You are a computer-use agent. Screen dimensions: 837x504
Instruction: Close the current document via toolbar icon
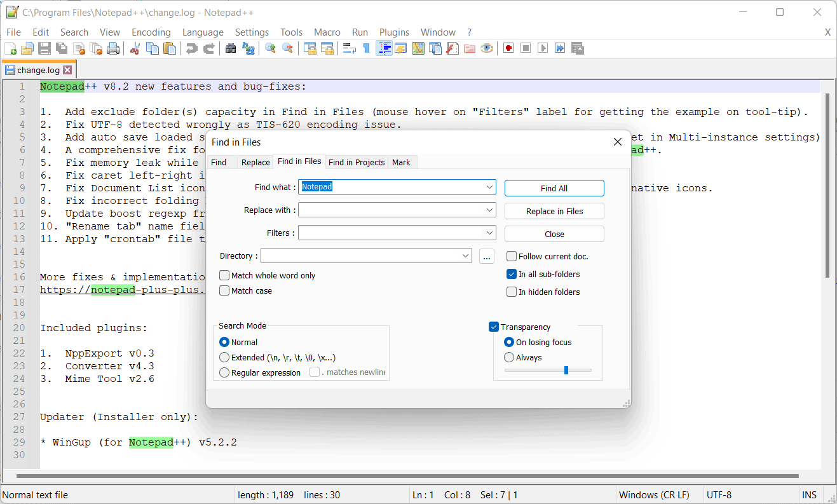click(x=79, y=48)
